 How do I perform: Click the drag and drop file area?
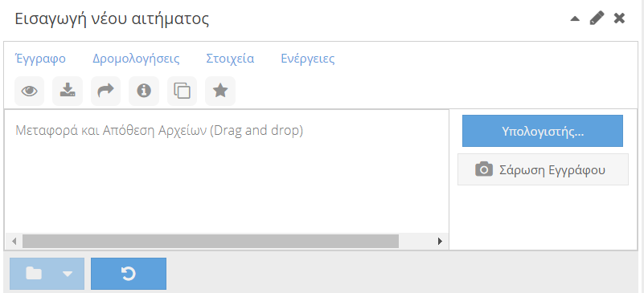226,172
